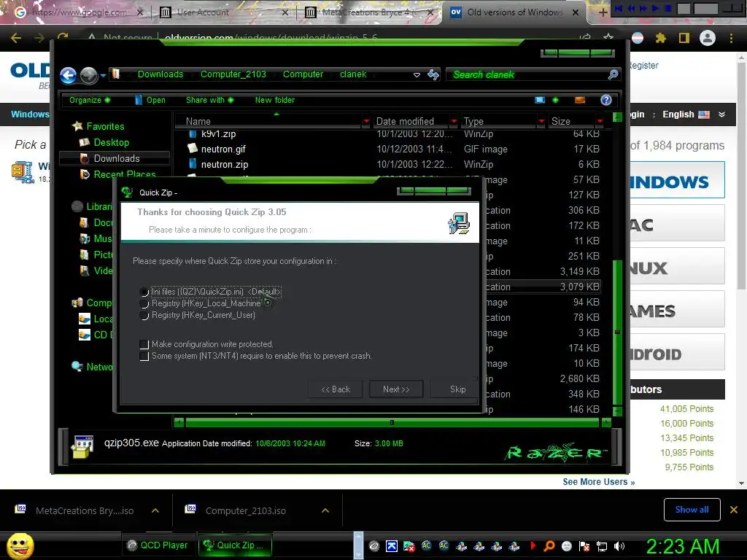Click Next >> in Quick Zip setup
This screenshot has height=560, width=747.
[396, 389]
